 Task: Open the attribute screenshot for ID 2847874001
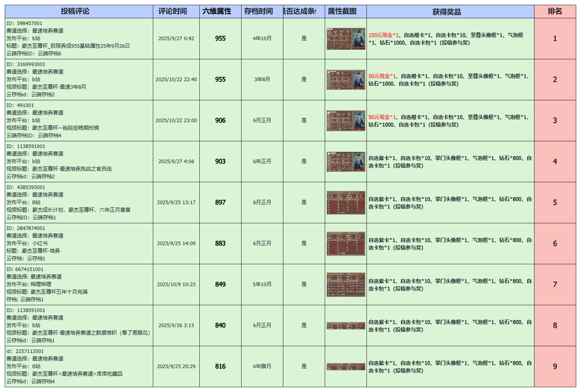pos(346,244)
